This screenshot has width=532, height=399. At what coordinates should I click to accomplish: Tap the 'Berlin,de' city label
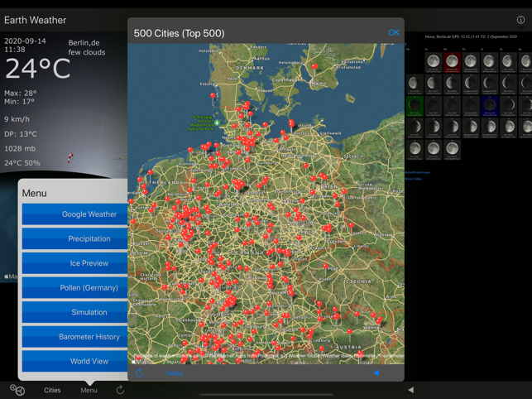pos(84,43)
